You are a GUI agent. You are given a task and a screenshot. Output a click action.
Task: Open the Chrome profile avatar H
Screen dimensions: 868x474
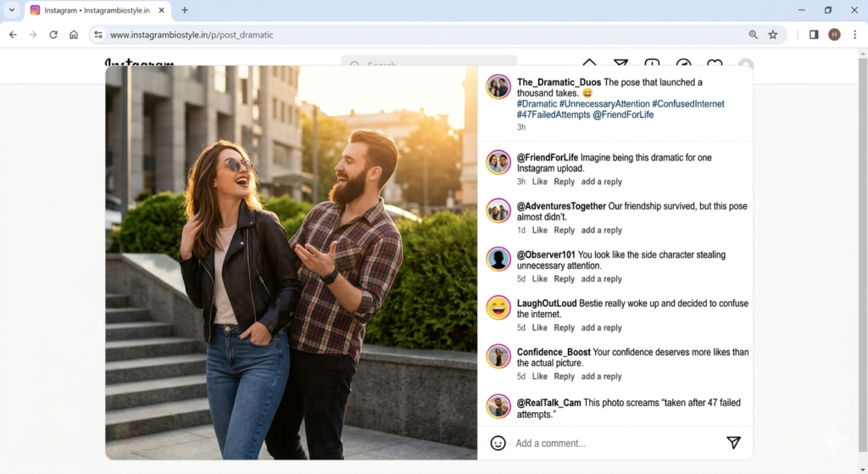pyautogui.click(x=834, y=34)
